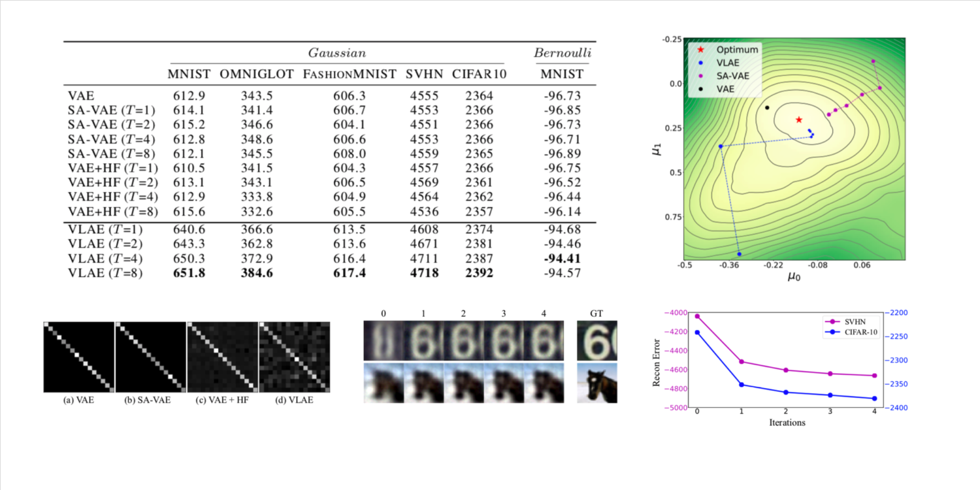Click the 'Iterations' axis label
This screenshot has height=490, width=980.
[787, 423]
